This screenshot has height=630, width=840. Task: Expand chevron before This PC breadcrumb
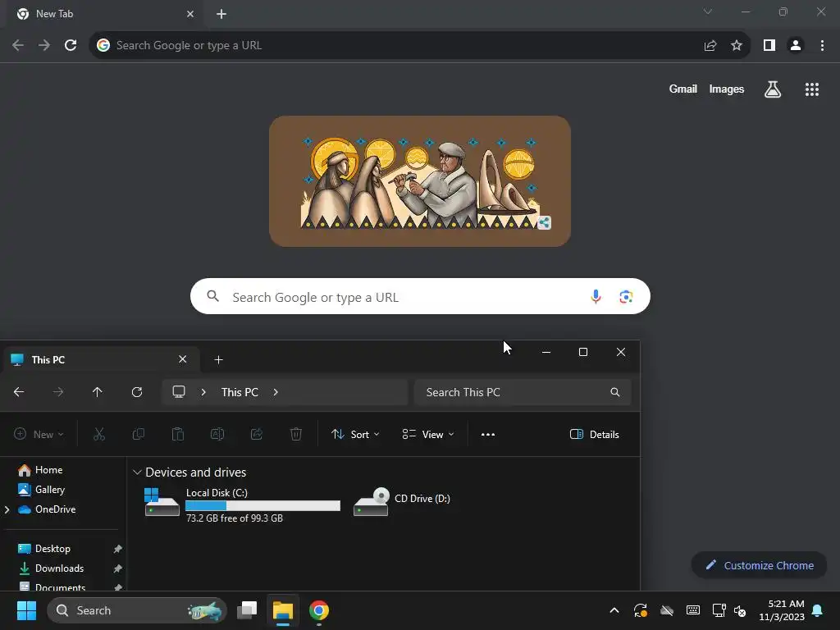click(x=203, y=392)
